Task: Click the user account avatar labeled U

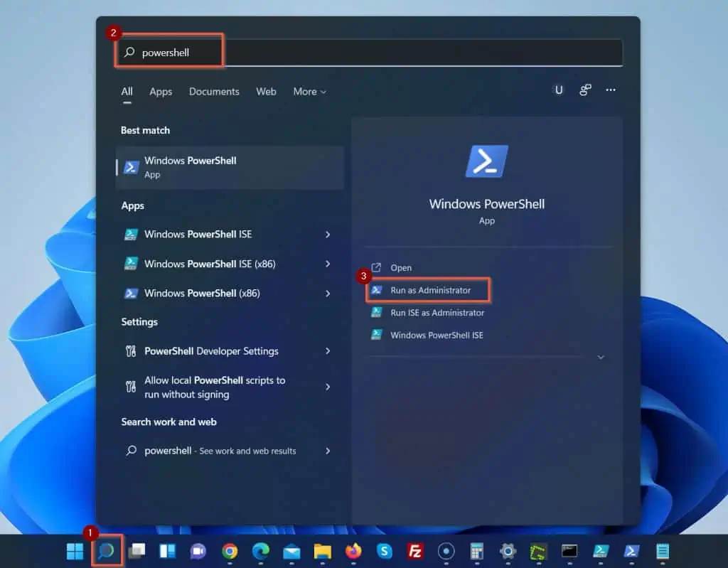Action: point(559,90)
